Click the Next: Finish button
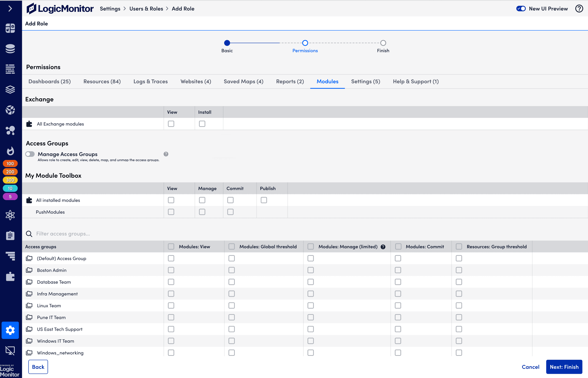This screenshot has height=378, width=588. tap(564, 367)
